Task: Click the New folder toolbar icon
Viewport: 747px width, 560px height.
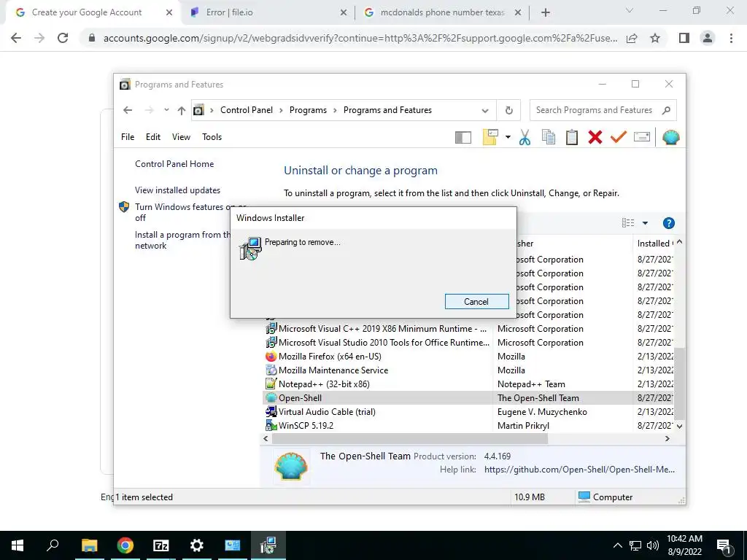Action: click(490, 137)
